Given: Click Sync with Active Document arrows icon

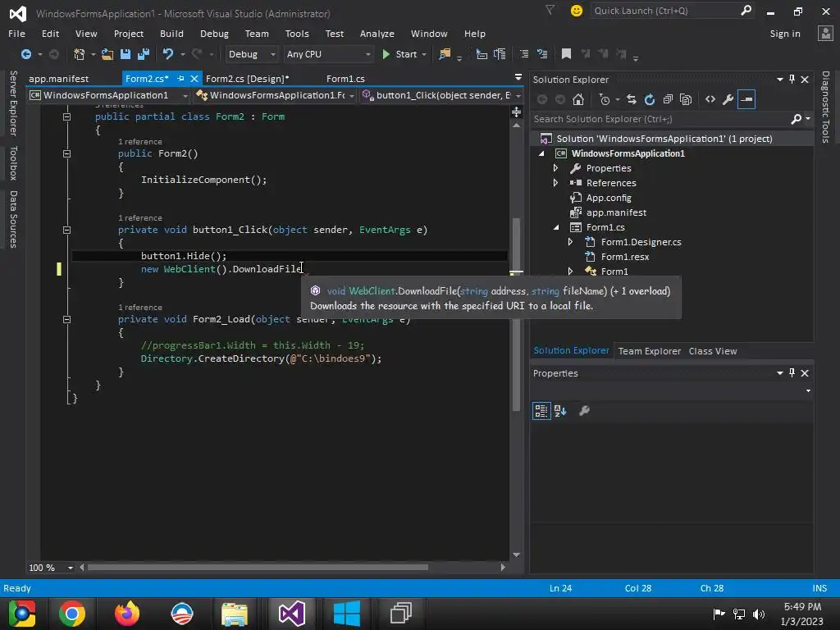Looking at the screenshot, I should pos(632,99).
